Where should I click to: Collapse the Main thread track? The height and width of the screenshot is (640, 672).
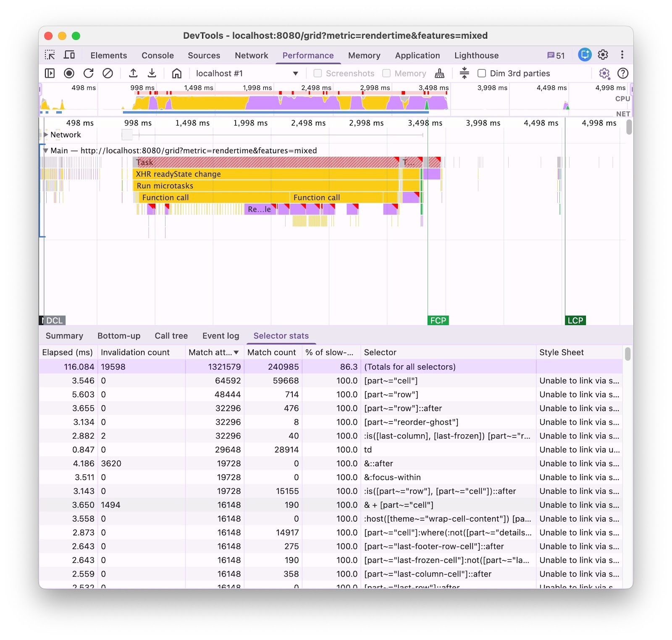[45, 150]
